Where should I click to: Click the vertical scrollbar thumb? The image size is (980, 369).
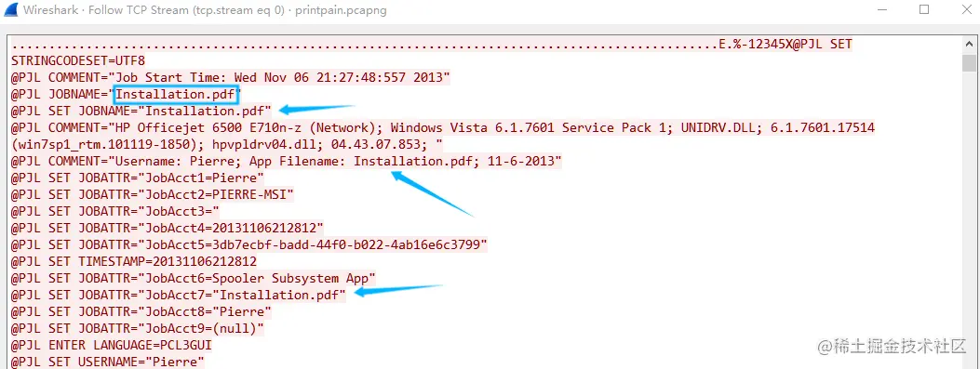point(969,63)
